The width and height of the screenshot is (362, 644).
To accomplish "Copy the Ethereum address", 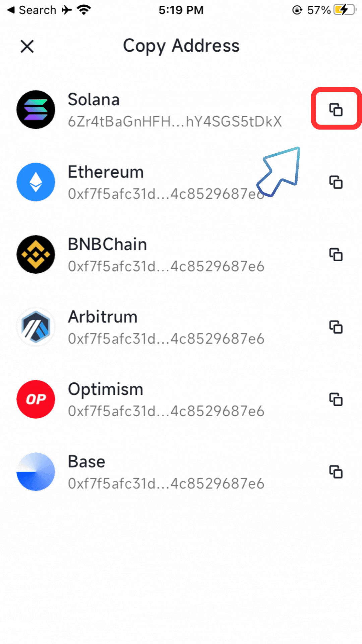I will (336, 182).
